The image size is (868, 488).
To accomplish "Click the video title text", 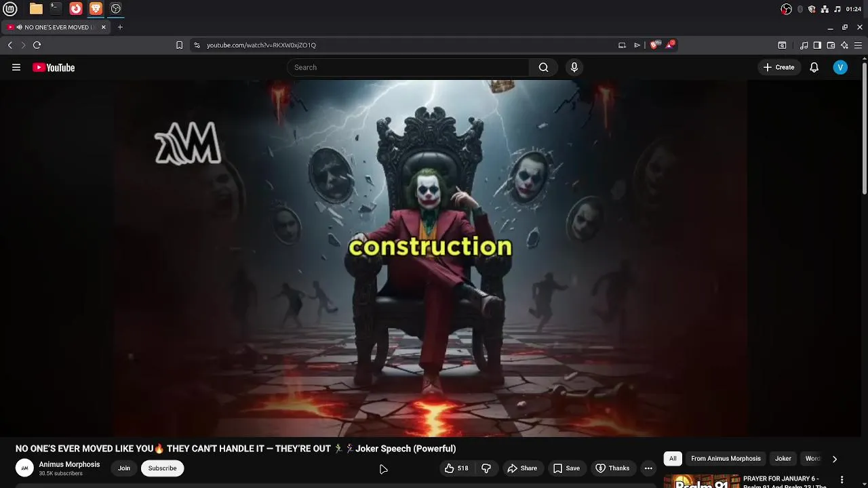I will (236, 449).
